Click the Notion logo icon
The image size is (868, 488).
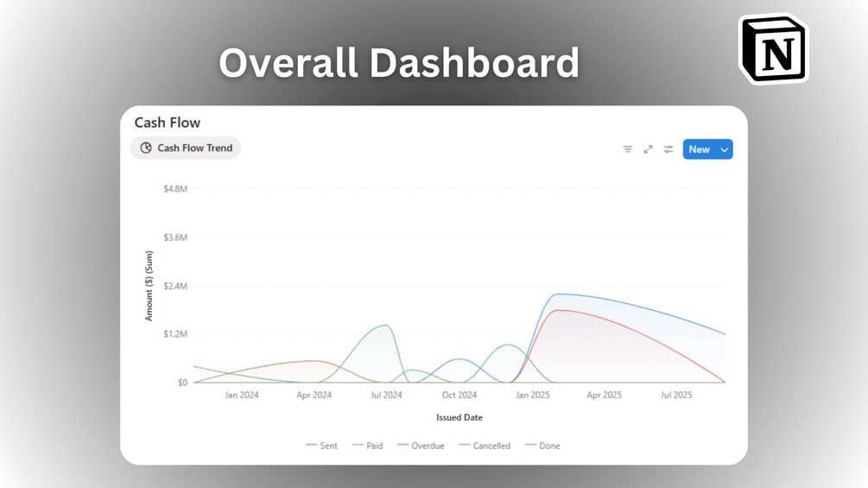774,48
